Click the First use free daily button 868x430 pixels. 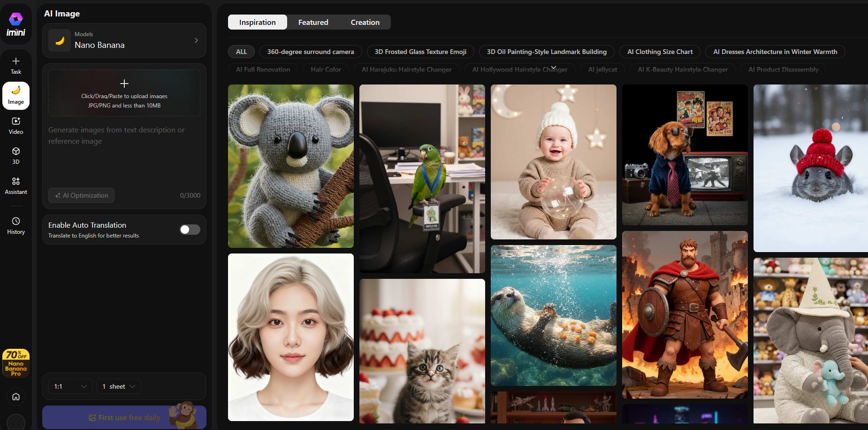click(124, 417)
